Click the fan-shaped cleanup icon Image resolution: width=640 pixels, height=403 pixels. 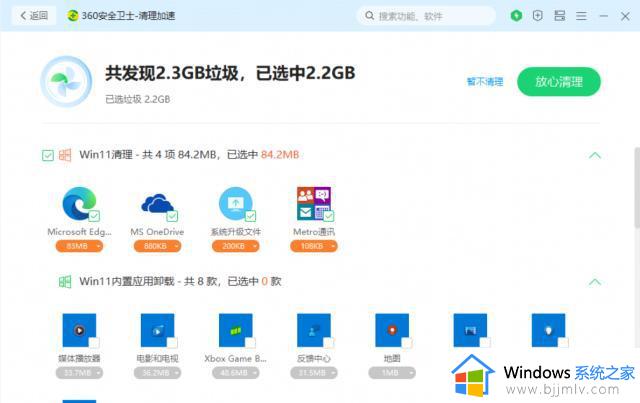pos(66,82)
